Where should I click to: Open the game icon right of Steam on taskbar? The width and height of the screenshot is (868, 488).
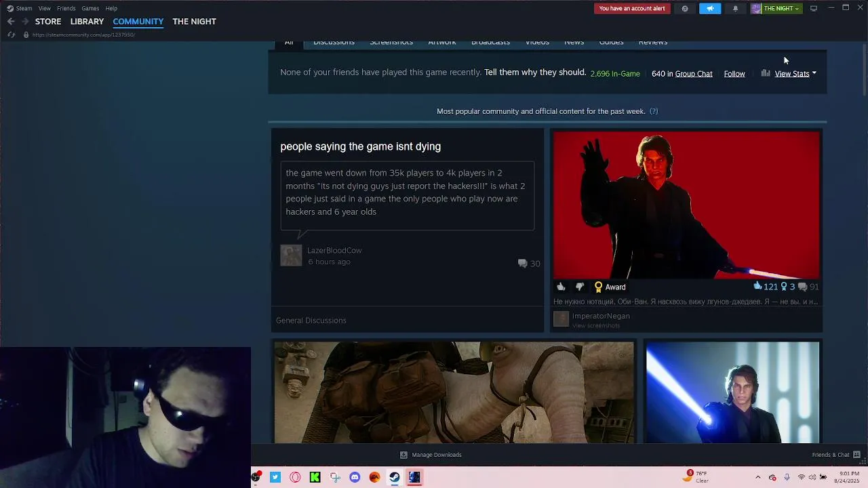point(414,477)
